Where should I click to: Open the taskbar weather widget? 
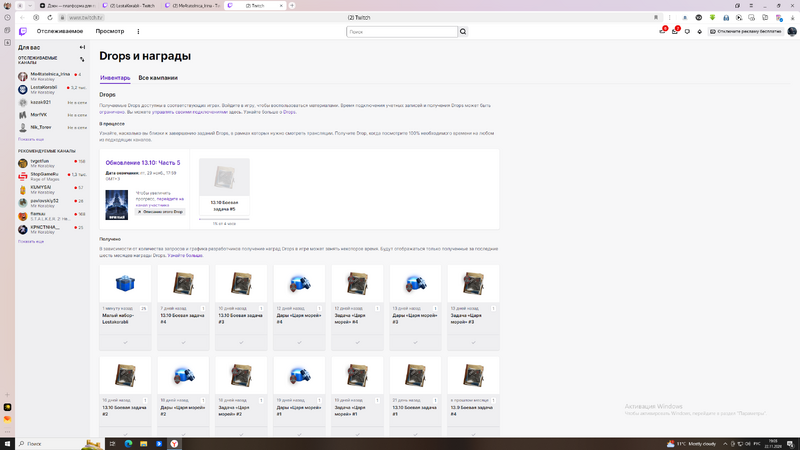[691, 443]
